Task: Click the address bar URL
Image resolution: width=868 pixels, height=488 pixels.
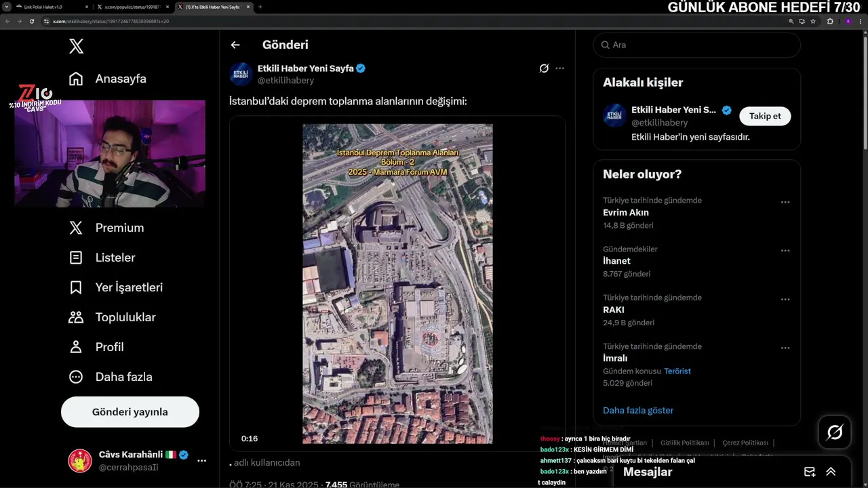Action: click(x=111, y=21)
